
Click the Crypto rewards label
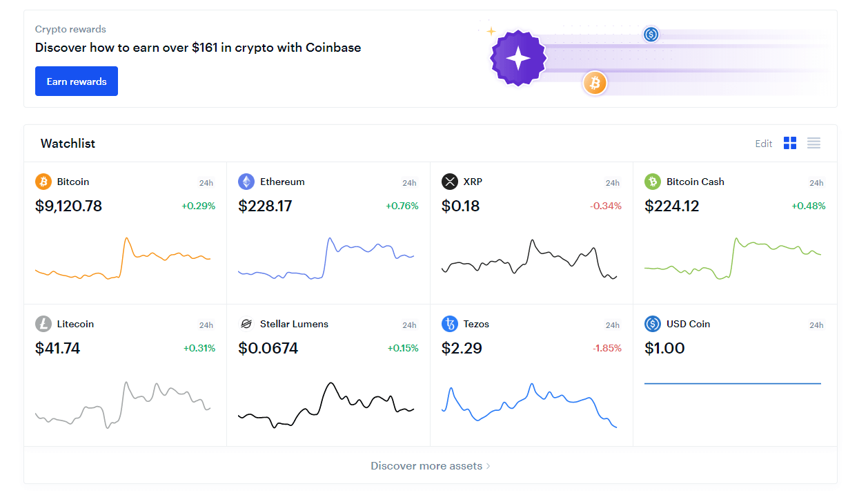tap(70, 29)
